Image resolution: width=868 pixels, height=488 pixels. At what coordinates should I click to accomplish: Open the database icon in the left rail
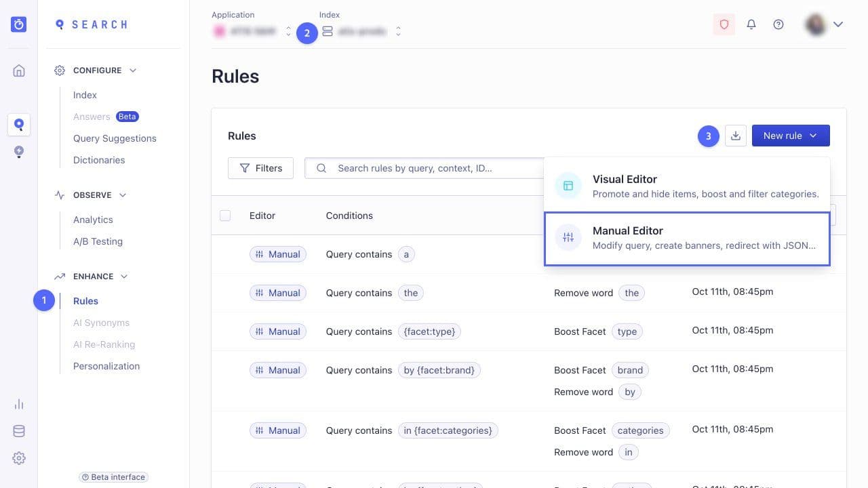pyautogui.click(x=19, y=431)
